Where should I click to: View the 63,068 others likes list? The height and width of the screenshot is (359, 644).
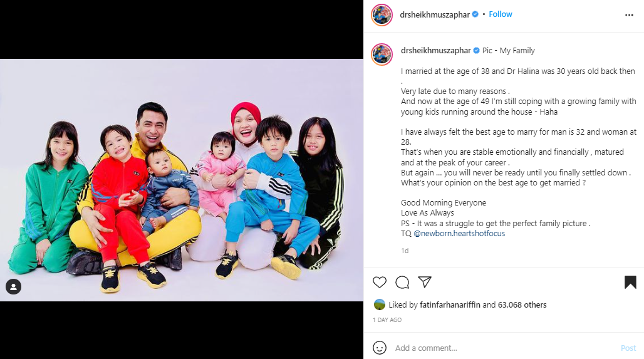(522, 304)
